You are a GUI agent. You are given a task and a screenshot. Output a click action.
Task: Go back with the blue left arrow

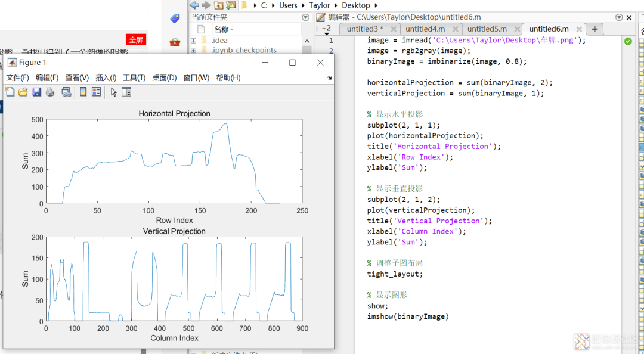(194, 5)
